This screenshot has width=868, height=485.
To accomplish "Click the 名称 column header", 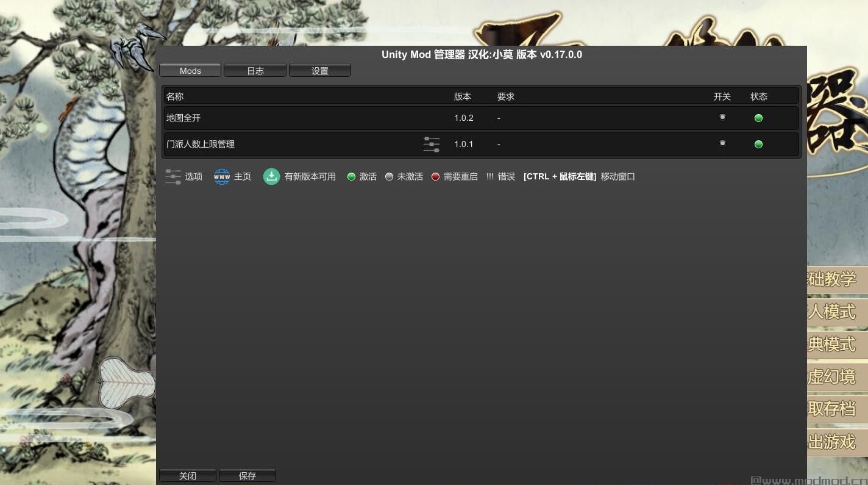I will pos(175,96).
